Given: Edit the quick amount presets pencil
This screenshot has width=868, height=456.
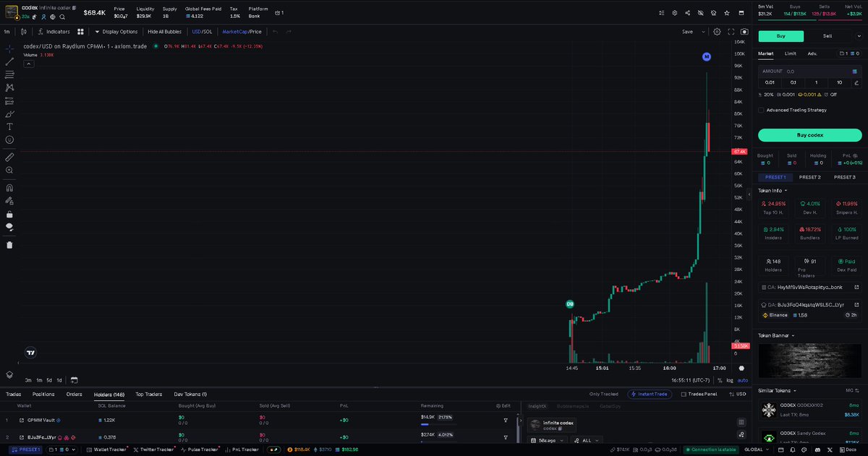Looking at the screenshot, I should coord(856,82).
